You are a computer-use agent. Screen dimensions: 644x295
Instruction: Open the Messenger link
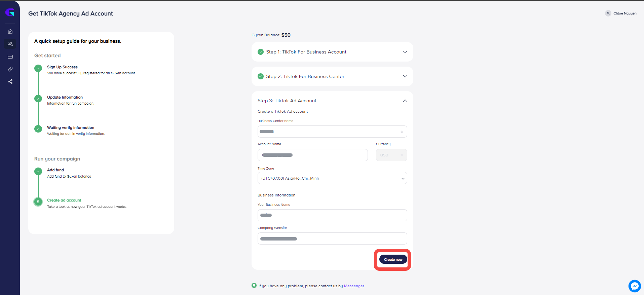click(x=354, y=286)
